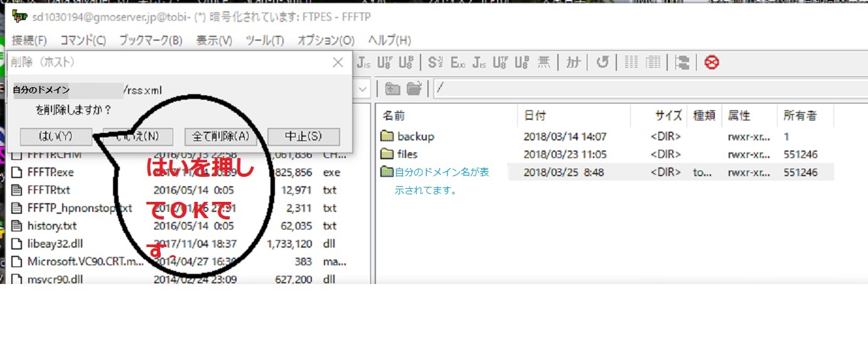
Task: Click files date 2018/03/23 11:05
Action: (565, 154)
